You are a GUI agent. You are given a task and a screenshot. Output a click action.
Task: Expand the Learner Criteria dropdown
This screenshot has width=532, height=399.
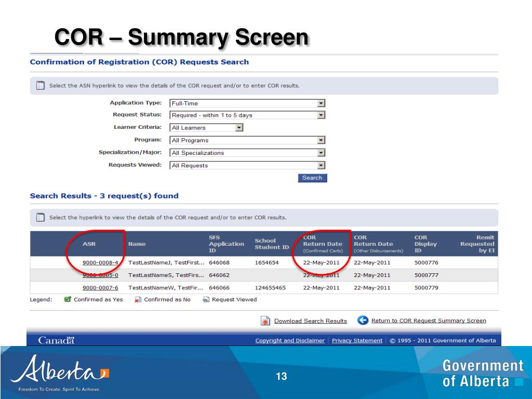[206, 128]
